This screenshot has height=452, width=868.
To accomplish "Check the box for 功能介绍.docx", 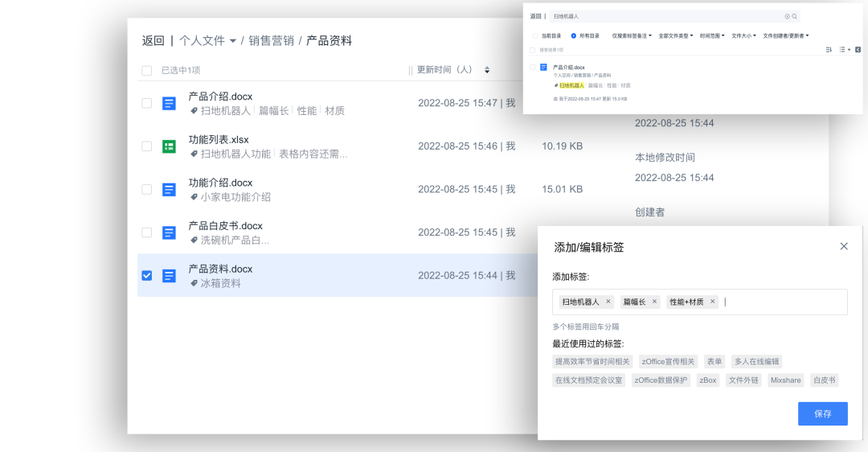I will coord(147,190).
